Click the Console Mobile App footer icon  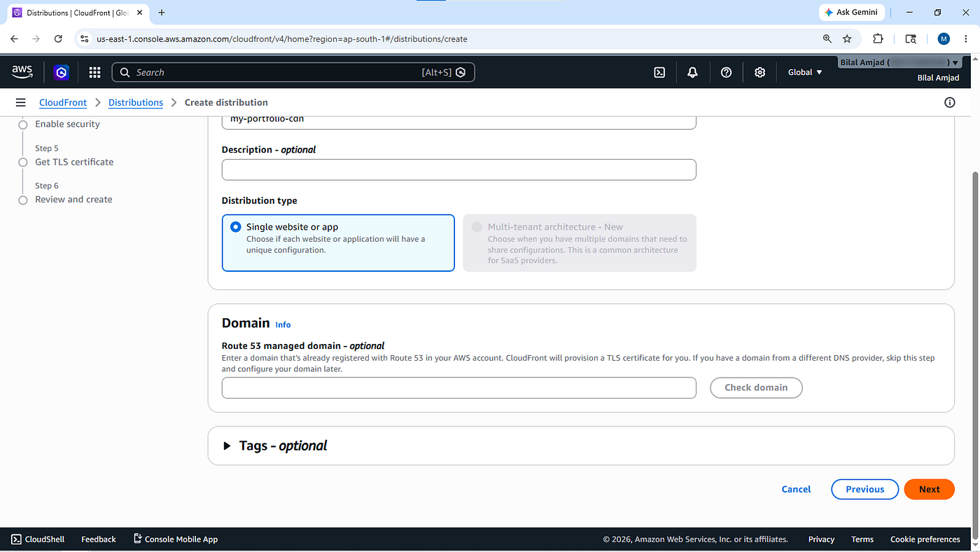pos(138,539)
